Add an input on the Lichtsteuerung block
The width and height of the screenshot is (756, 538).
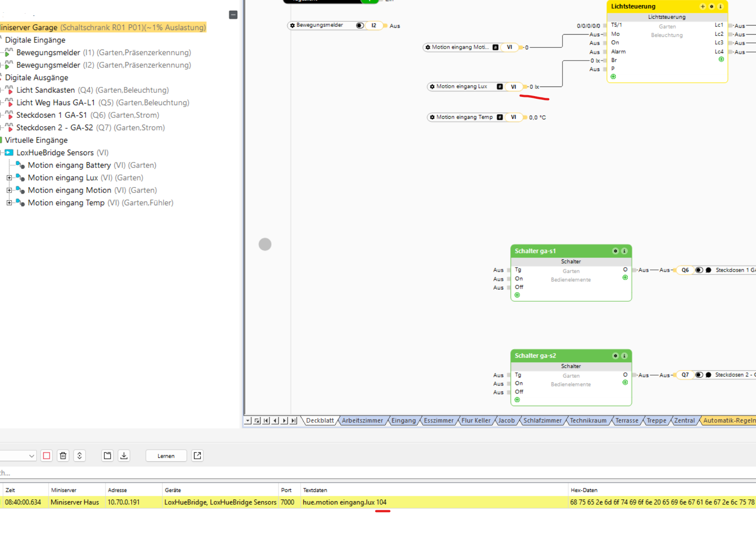[613, 77]
